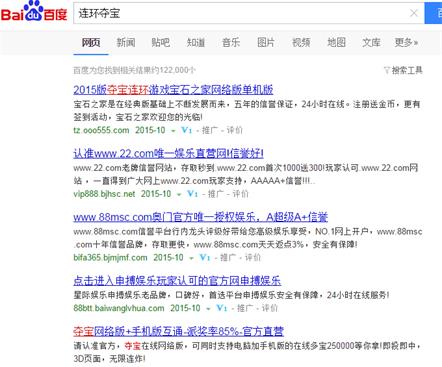Image resolution: width=442 pixels, height=367 pixels.
Task: Click V1 credit badge on 88btt.baiwanglvhua.com result
Action: click(222, 308)
